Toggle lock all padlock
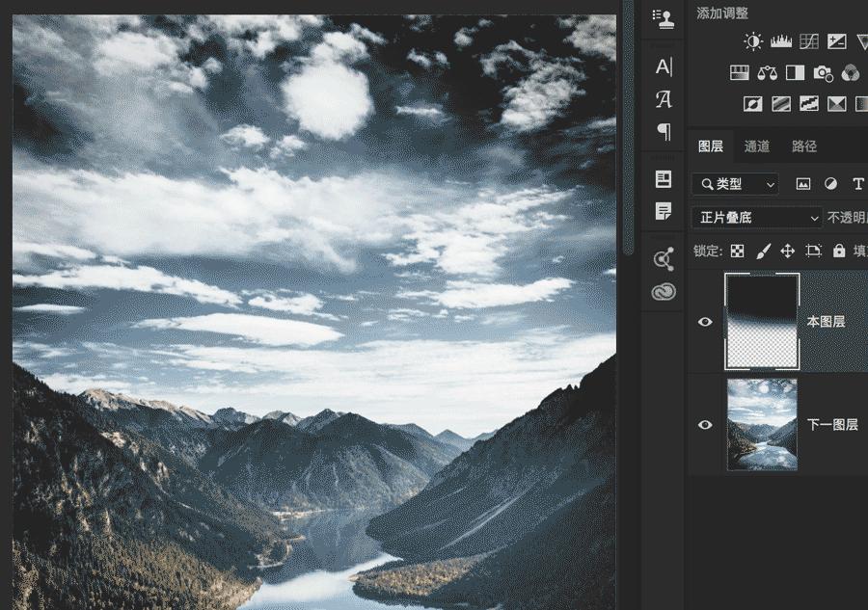The height and width of the screenshot is (610, 868). pyautogui.click(x=839, y=252)
